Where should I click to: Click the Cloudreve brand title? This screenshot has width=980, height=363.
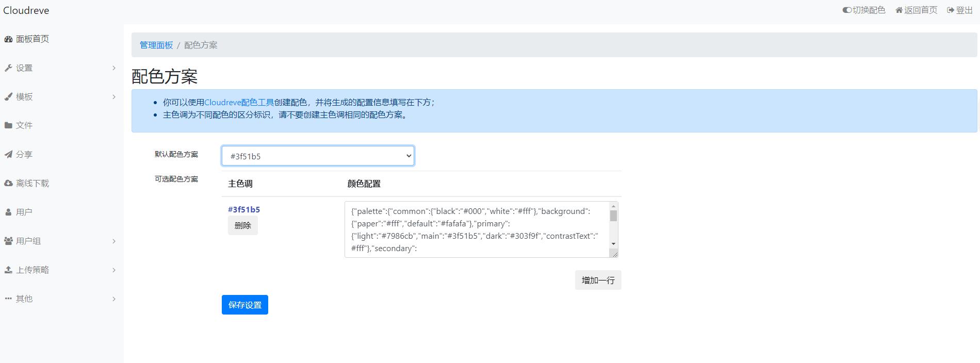(x=26, y=10)
